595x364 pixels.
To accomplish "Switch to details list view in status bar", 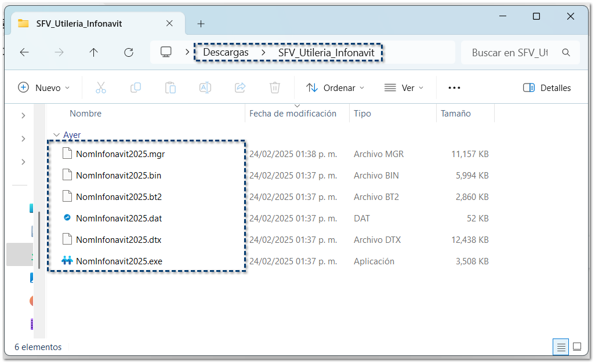I will [561, 347].
